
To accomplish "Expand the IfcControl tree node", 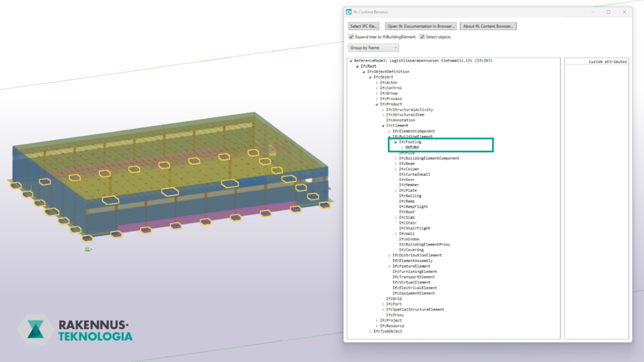I will (375, 87).
